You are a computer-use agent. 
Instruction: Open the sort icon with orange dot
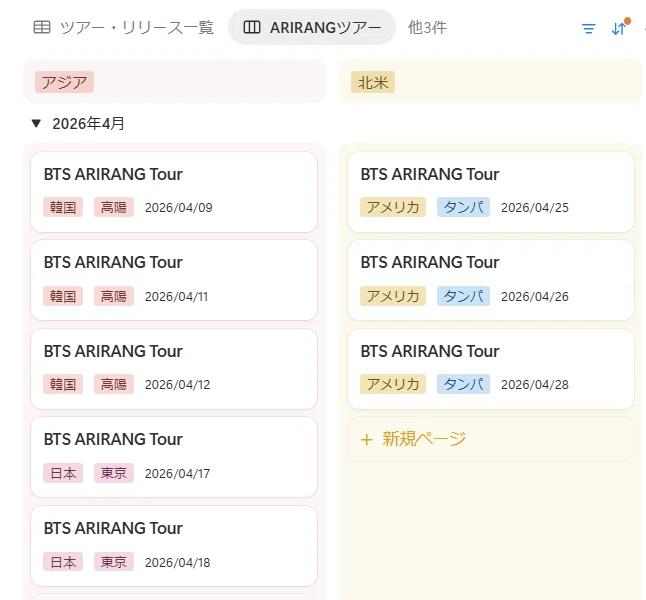coord(620,28)
